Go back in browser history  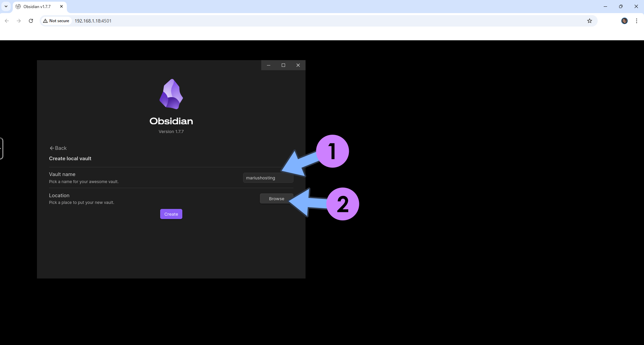[x=7, y=21]
